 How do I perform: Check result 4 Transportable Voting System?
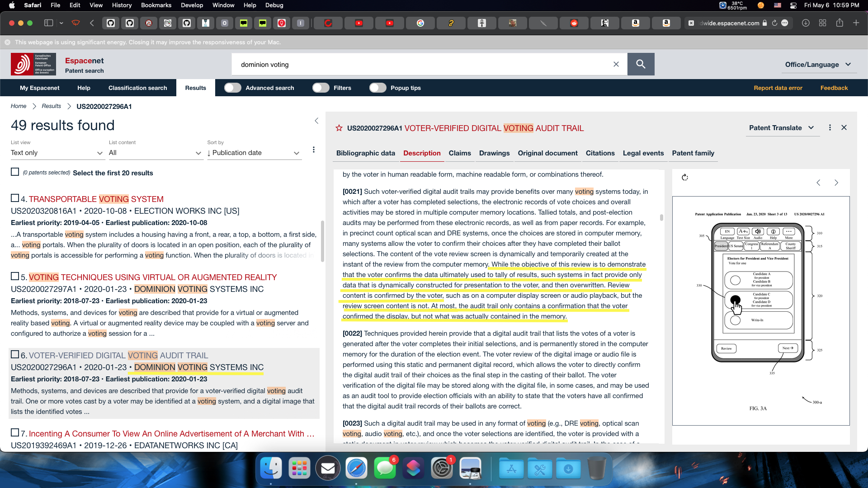pyautogui.click(x=15, y=198)
